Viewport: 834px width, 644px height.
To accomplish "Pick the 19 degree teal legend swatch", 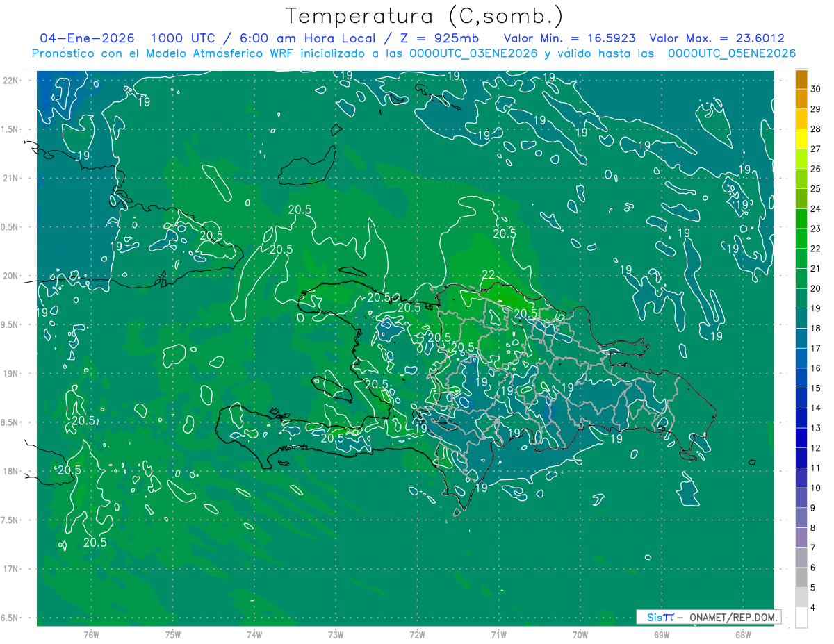I will tap(801, 299).
